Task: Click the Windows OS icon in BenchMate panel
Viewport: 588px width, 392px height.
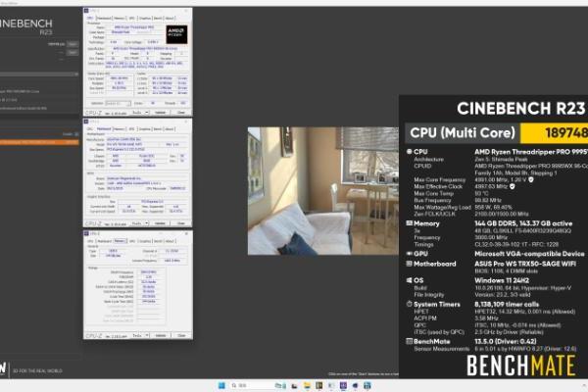Action: pos(409,280)
